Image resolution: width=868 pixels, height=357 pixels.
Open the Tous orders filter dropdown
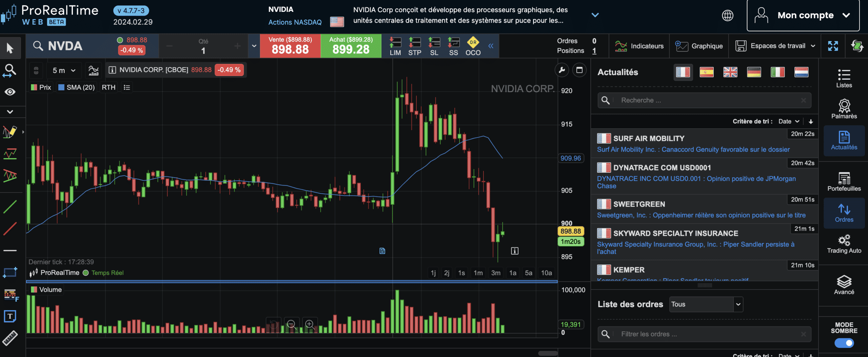pos(706,304)
